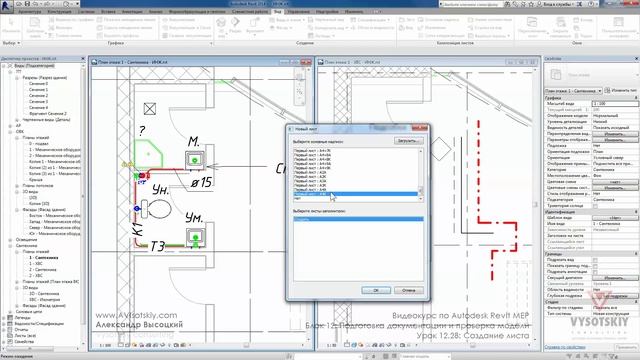Click the left view scale 1:100 control
640x360 pixels.
105,345
